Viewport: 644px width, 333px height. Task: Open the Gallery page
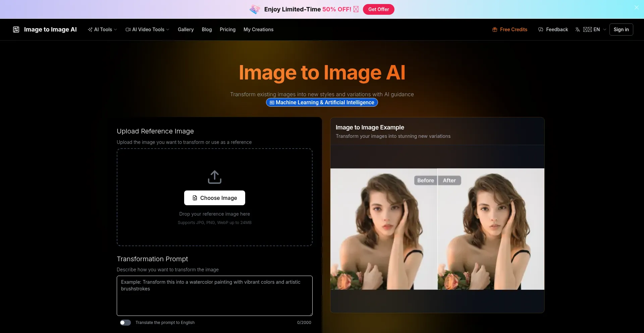[x=186, y=30]
